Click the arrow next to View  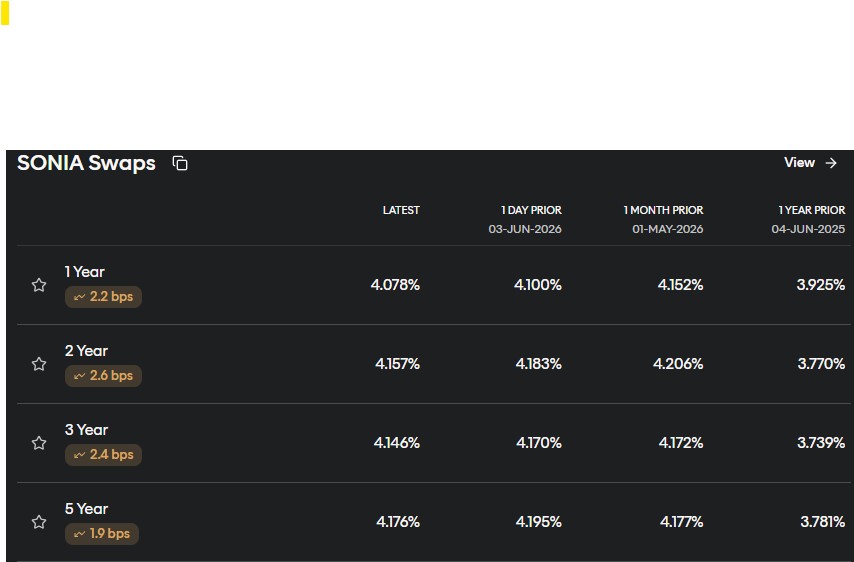[x=831, y=163]
